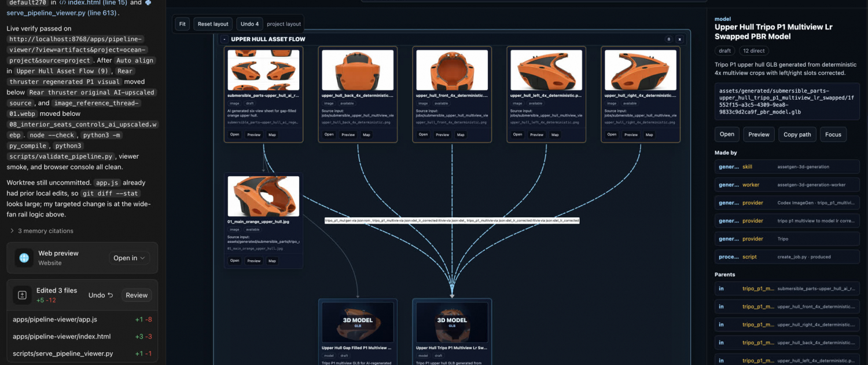Preview the 01_main_orange_upper_hull.jpg card
Viewport: 868px width, 365px height.
(254, 261)
